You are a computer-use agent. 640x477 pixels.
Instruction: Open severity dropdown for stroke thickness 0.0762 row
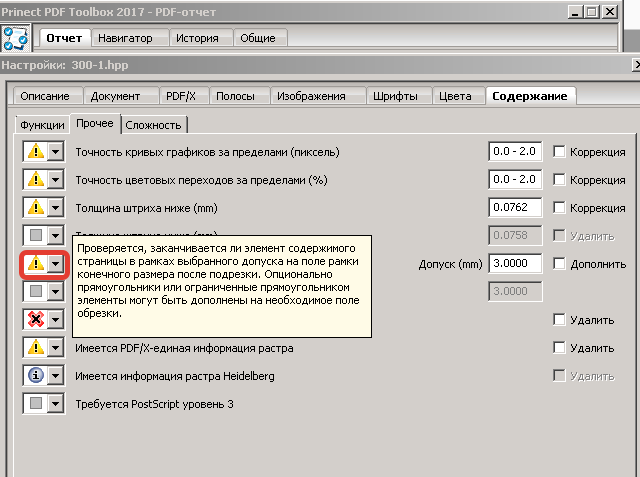(56, 208)
